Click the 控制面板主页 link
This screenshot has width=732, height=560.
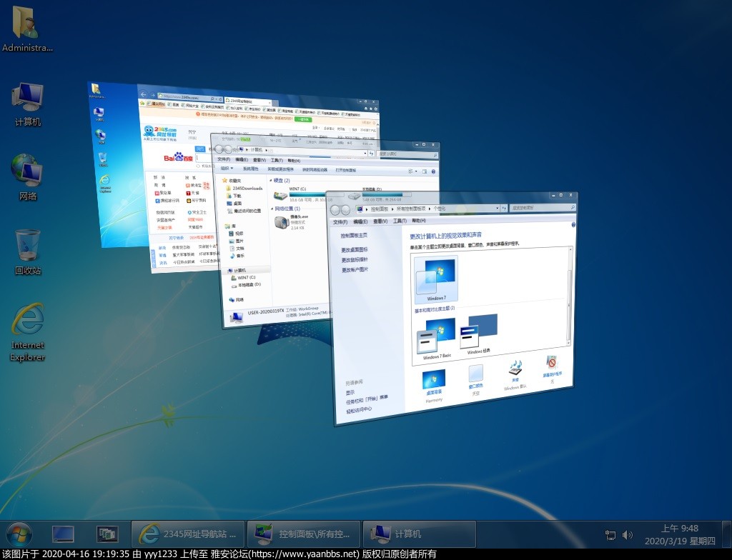[353, 236]
